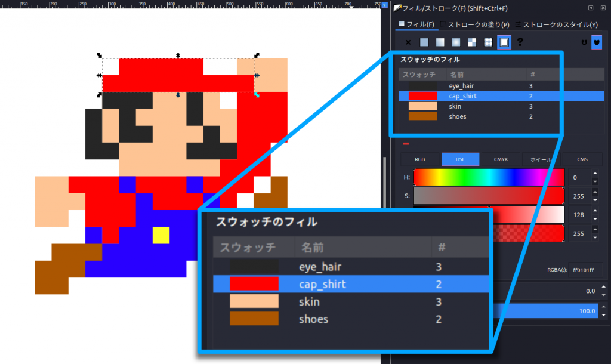Close the Fill/Stroke panel

point(603,8)
